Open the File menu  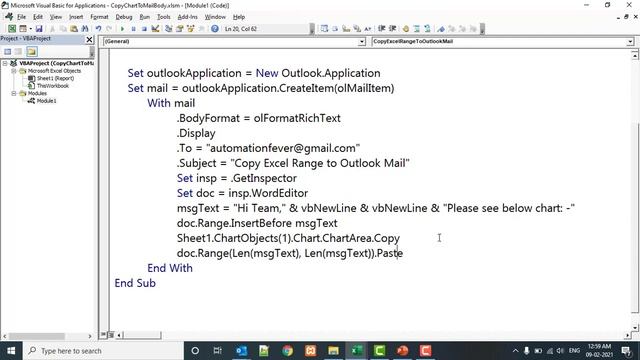pos(21,17)
